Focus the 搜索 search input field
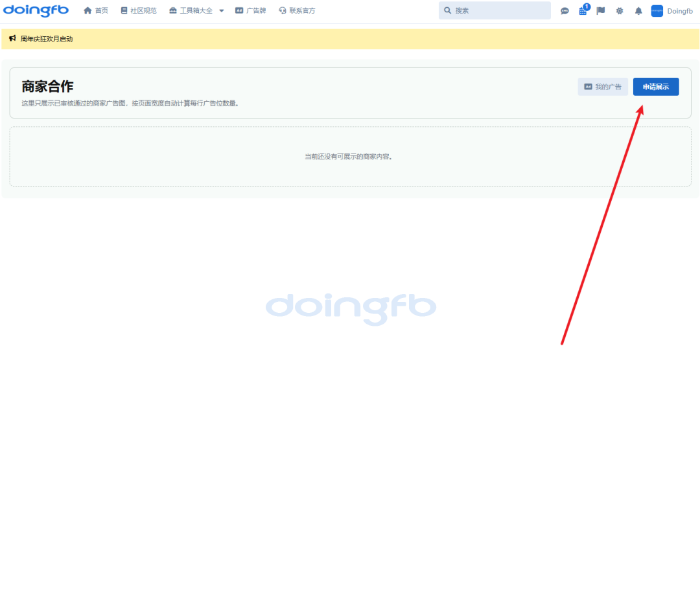This screenshot has height=616, width=700. (x=495, y=10)
